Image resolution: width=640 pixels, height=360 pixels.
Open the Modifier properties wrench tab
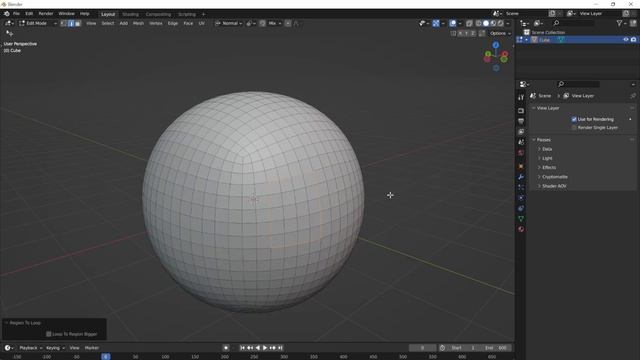[x=521, y=177]
